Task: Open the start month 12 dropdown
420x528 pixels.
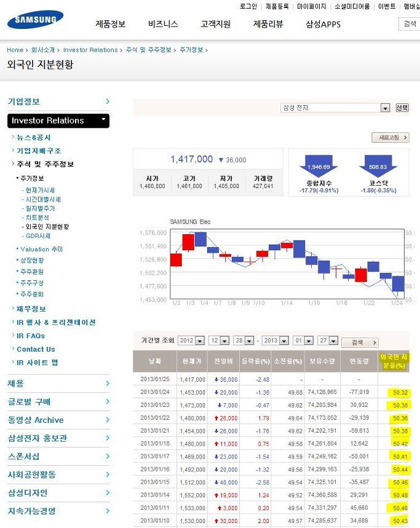Action: pos(219,341)
